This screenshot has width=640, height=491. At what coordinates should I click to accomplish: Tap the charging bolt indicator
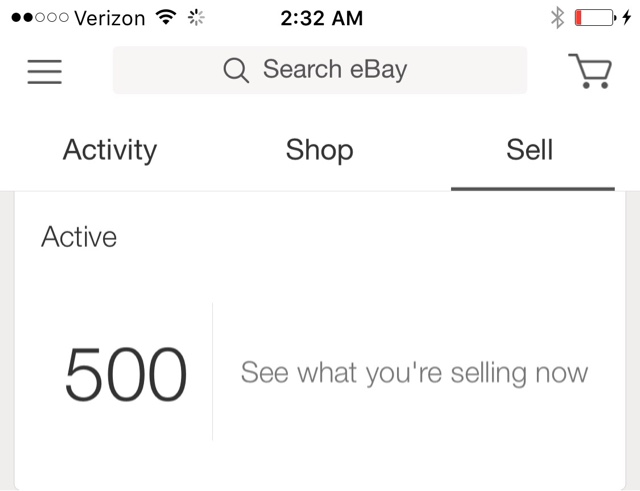point(626,18)
